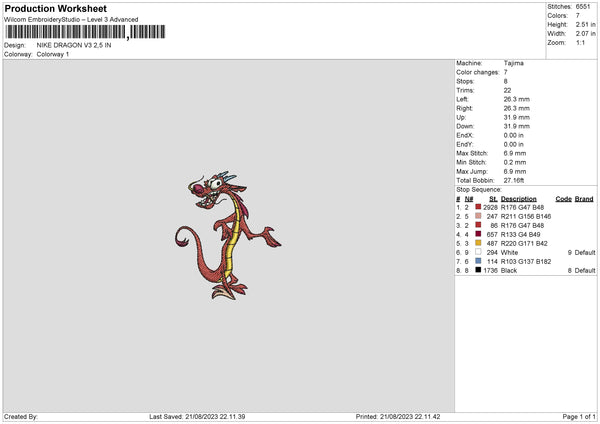Image resolution: width=600 pixels, height=424 pixels.
Task: Click 'Last Saved: 21/08/2023 22.11.39' footer
Action: 197,417
